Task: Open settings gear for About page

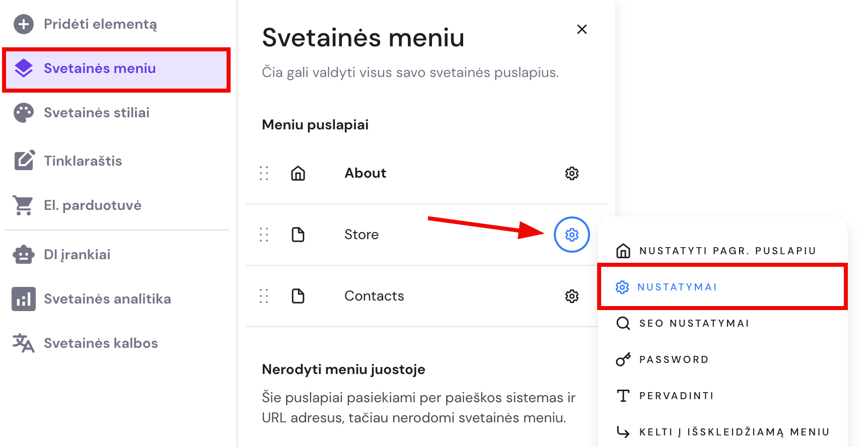Action: point(571,173)
